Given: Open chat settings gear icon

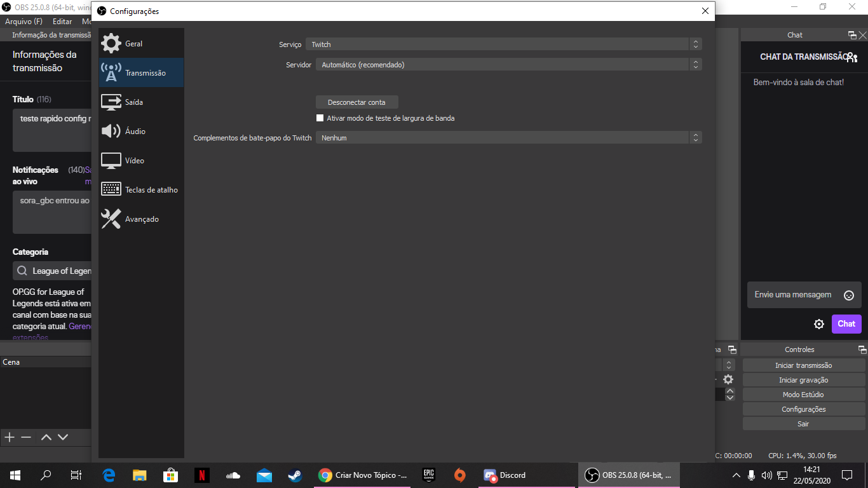Looking at the screenshot, I should pyautogui.click(x=819, y=324).
